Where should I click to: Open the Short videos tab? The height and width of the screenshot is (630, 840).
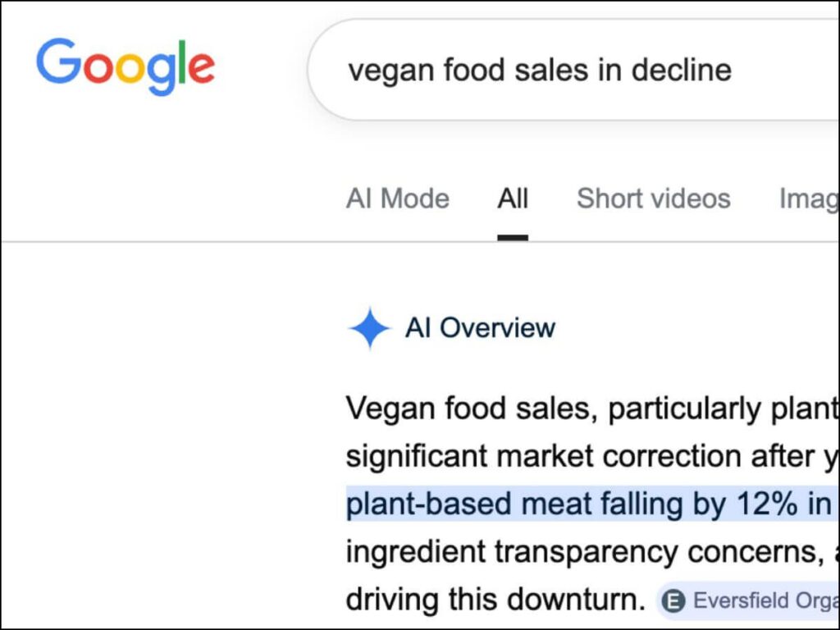(653, 199)
